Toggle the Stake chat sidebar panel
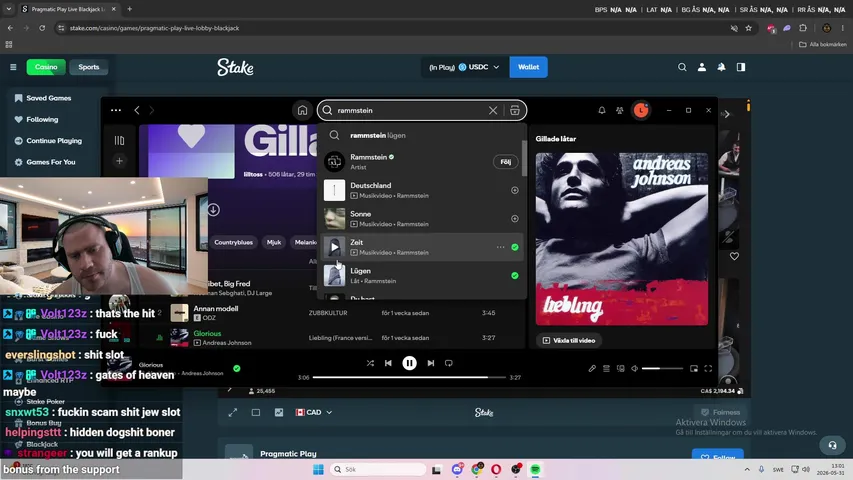 point(741,67)
